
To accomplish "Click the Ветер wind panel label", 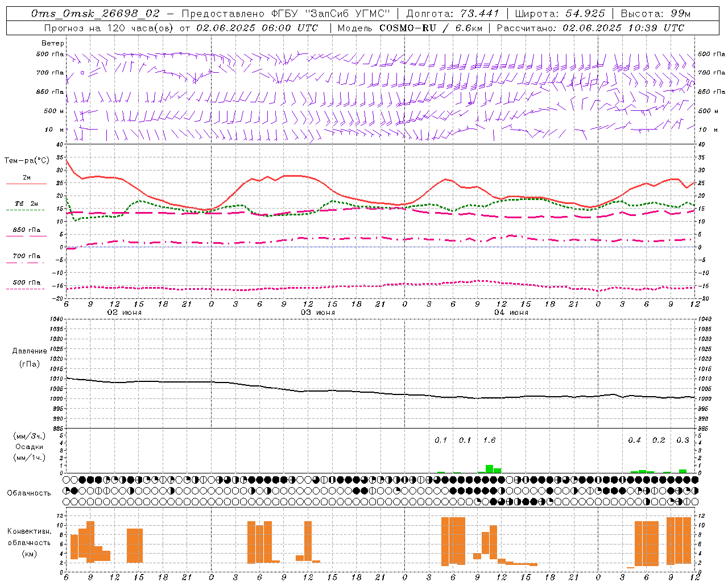I will [53, 43].
